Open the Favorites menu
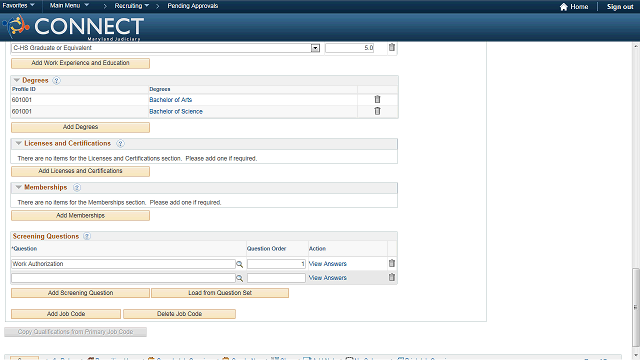 click(x=18, y=6)
